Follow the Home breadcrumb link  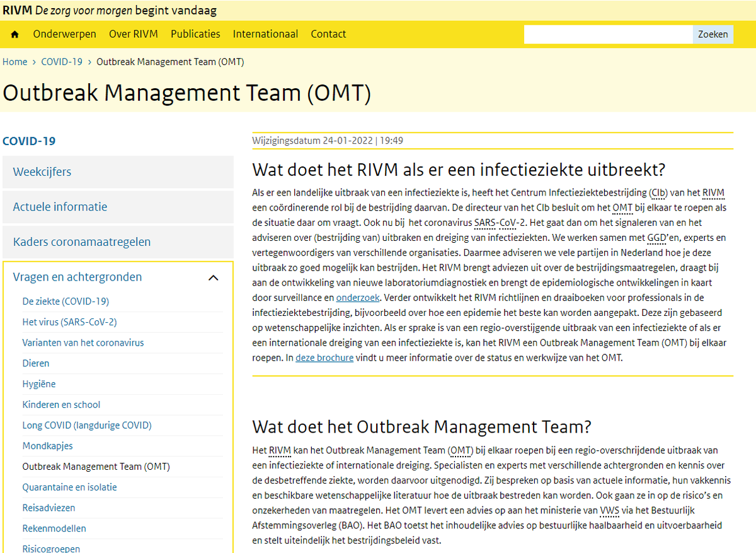click(15, 62)
